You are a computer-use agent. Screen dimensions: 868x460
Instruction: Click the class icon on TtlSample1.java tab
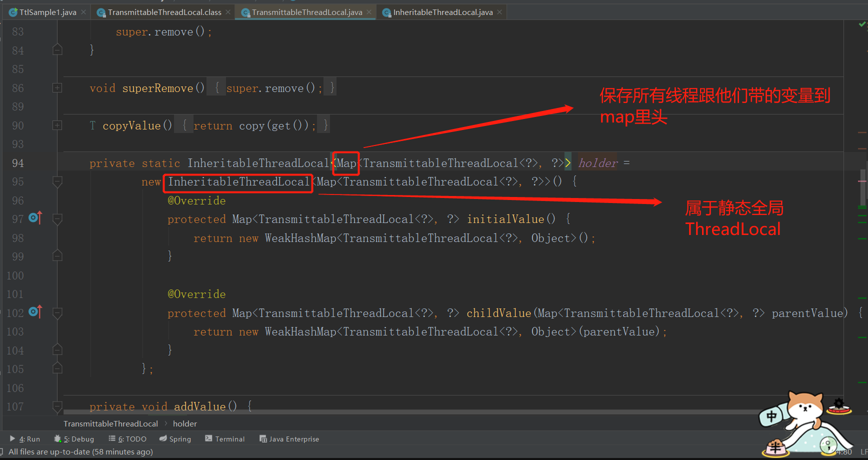13,12
